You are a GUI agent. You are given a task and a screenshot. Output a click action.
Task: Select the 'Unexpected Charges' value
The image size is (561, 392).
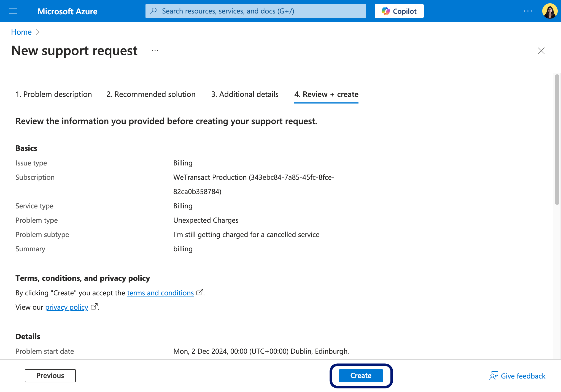pyautogui.click(x=206, y=220)
